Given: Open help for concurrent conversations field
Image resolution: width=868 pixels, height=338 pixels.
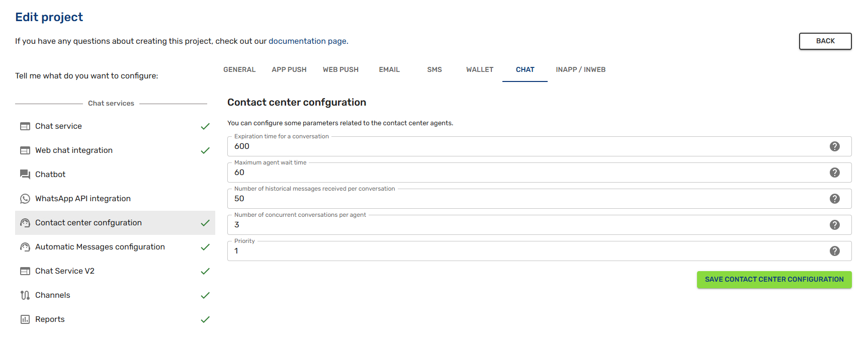Looking at the screenshot, I should [835, 225].
